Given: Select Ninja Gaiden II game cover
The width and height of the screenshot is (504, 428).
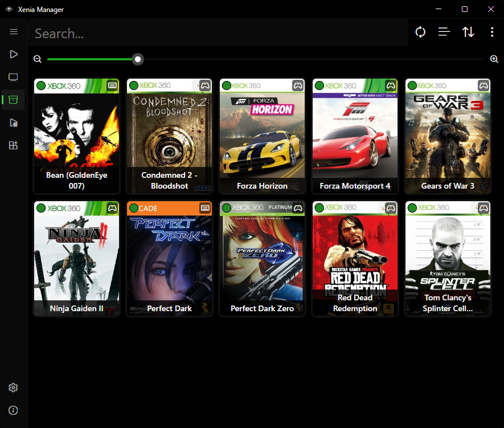Looking at the screenshot, I should [76, 259].
